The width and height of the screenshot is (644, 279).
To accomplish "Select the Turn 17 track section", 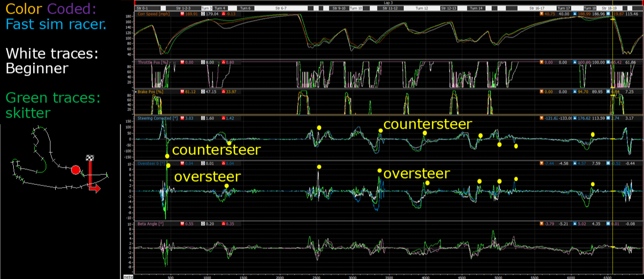I will (x=564, y=9).
